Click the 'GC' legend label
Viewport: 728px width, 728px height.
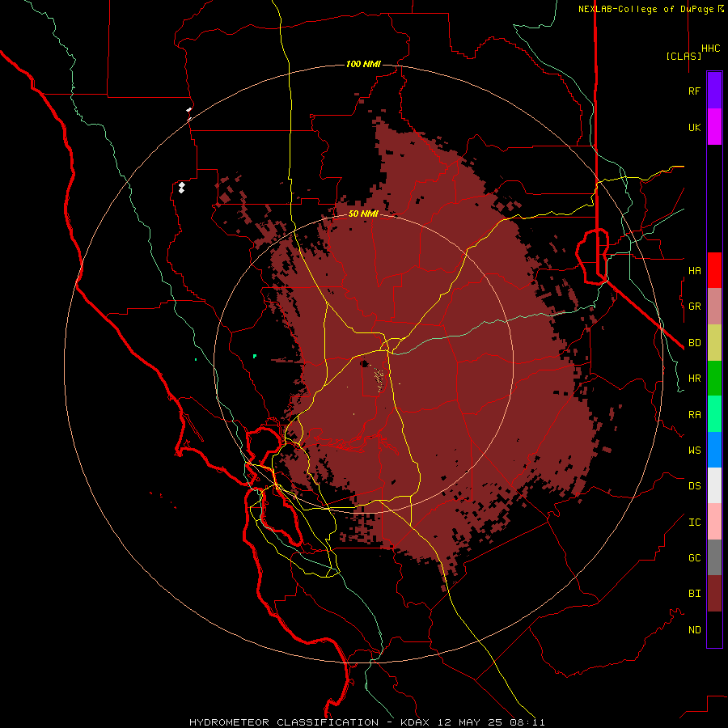tap(695, 558)
